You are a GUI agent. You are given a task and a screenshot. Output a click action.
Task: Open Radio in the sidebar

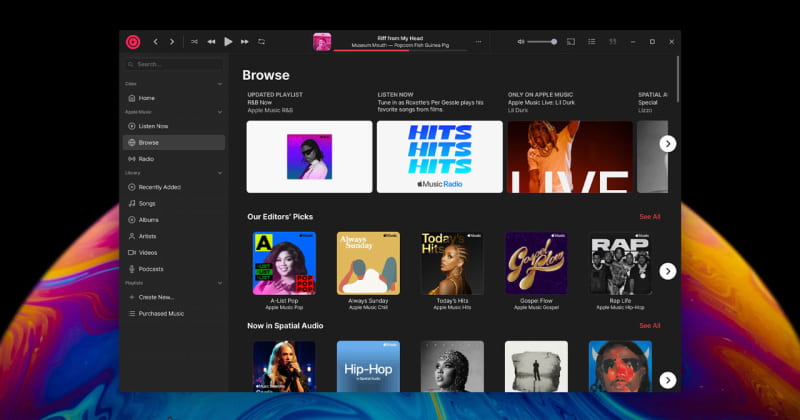tap(146, 159)
